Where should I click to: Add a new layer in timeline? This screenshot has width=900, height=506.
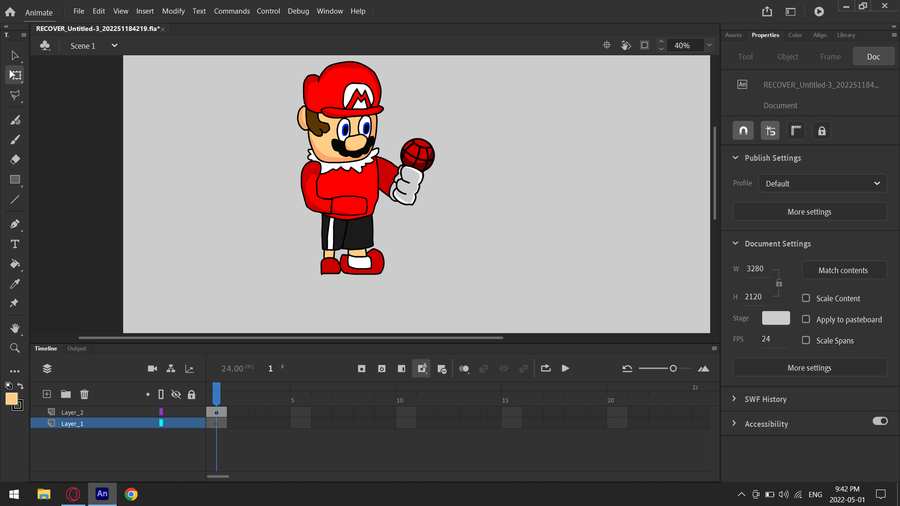tap(47, 394)
